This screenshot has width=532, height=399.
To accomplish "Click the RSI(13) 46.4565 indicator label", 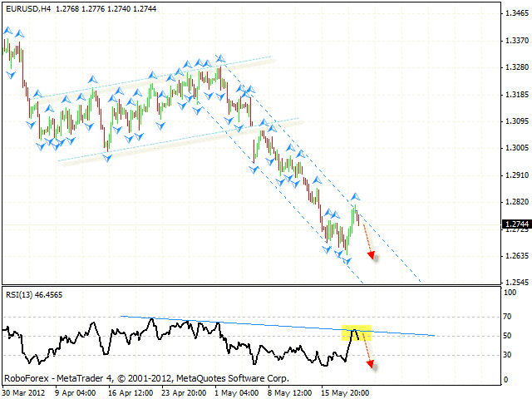I will pos(35,294).
